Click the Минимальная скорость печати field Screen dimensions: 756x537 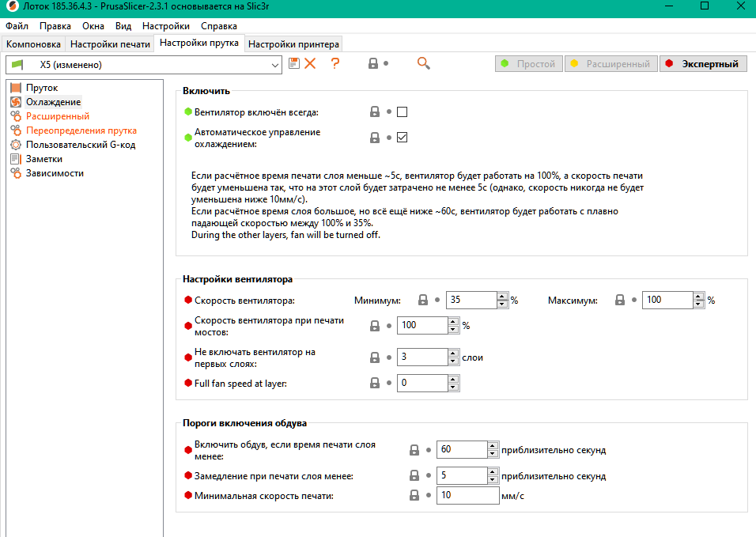tap(467, 495)
